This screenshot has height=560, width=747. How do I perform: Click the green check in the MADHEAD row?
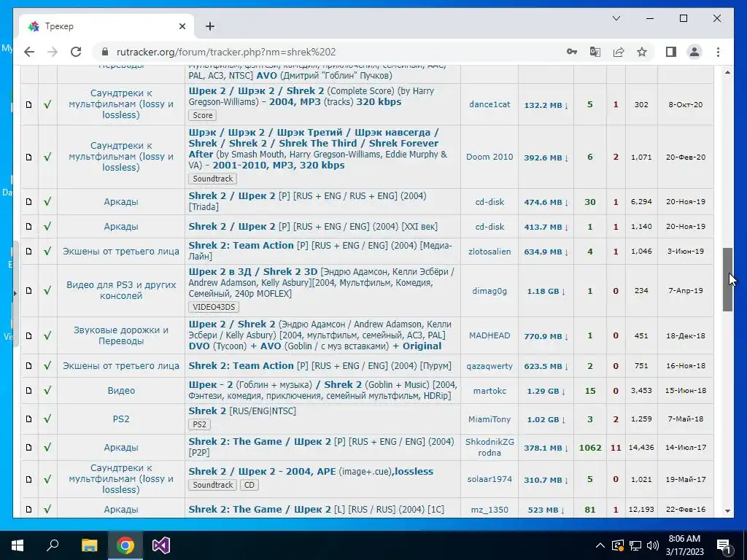(x=47, y=335)
